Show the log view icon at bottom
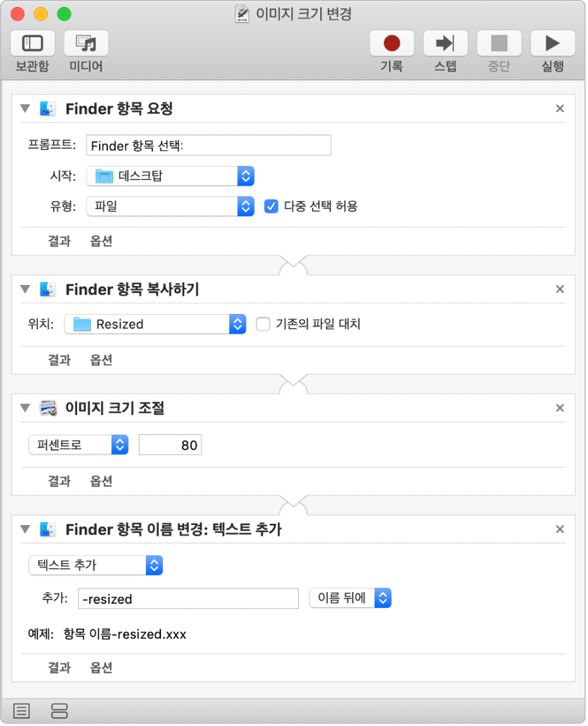 [21, 711]
